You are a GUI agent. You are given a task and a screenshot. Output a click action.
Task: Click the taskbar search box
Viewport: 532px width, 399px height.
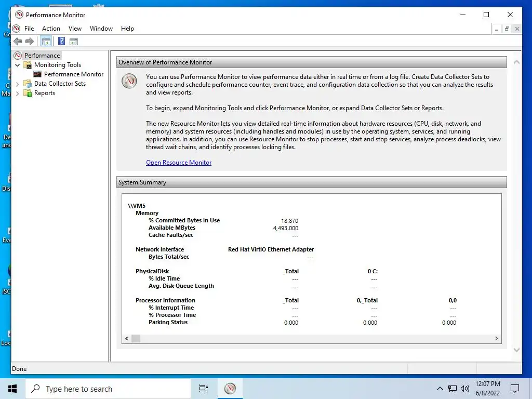coord(108,389)
